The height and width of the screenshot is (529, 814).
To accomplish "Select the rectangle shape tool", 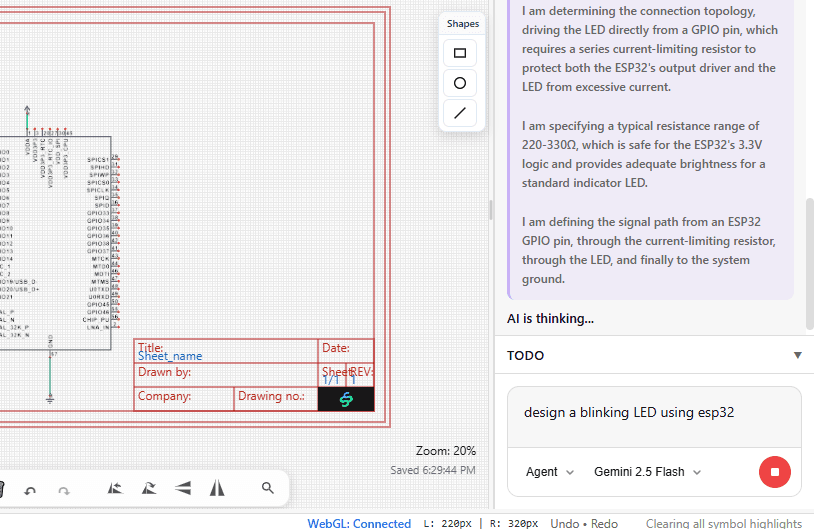I will coord(460,53).
